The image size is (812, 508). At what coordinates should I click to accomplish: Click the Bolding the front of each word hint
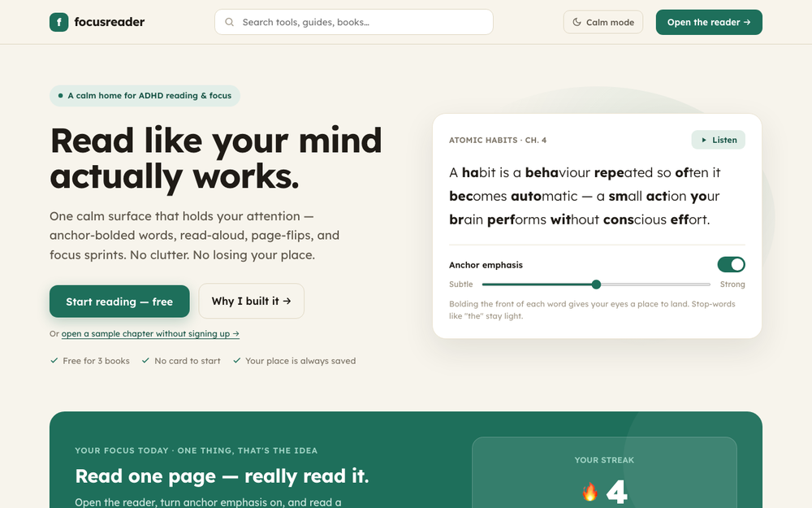pos(592,310)
